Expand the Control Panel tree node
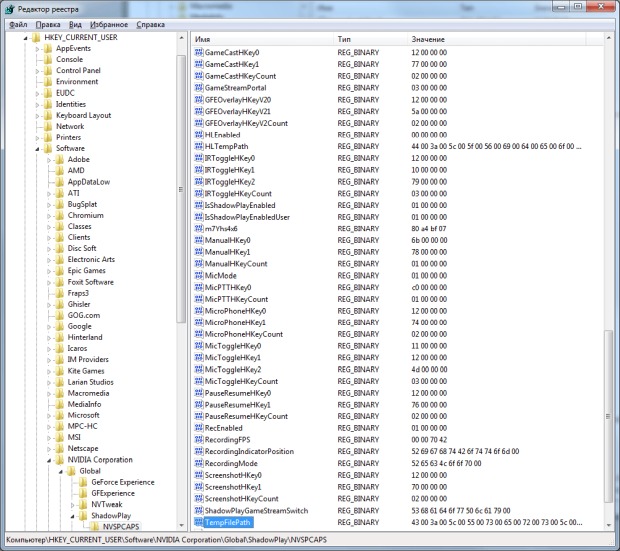 [38, 71]
